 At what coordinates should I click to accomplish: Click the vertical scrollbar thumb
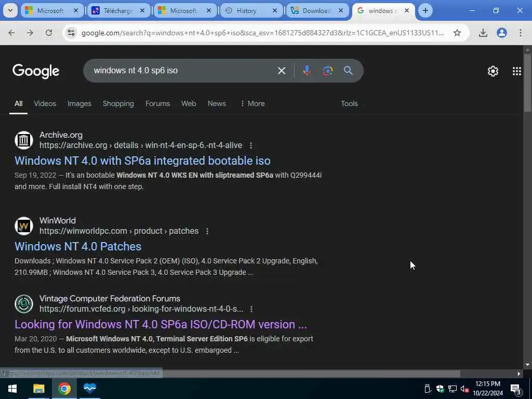[x=527, y=82]
